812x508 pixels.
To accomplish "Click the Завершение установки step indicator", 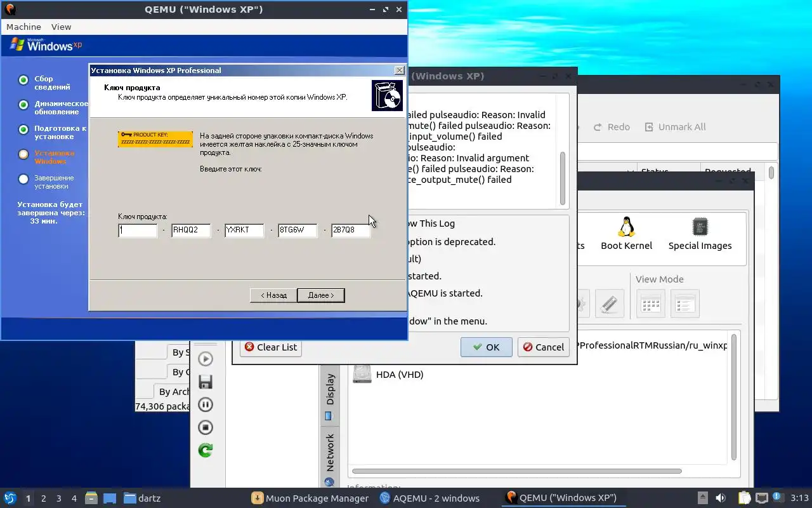I will pos(23,179).
